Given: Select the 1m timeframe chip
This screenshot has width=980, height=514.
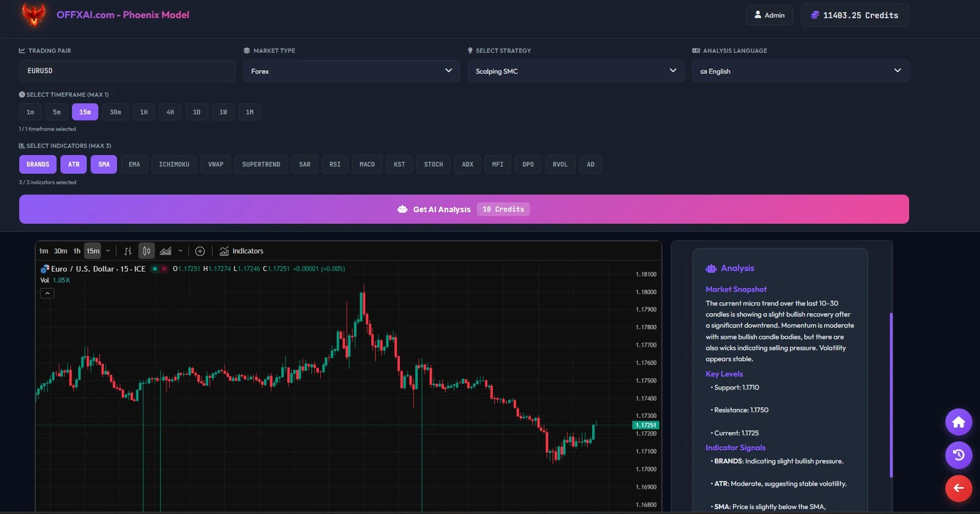Looking at the screenshot, I should (x=30, y=112).
